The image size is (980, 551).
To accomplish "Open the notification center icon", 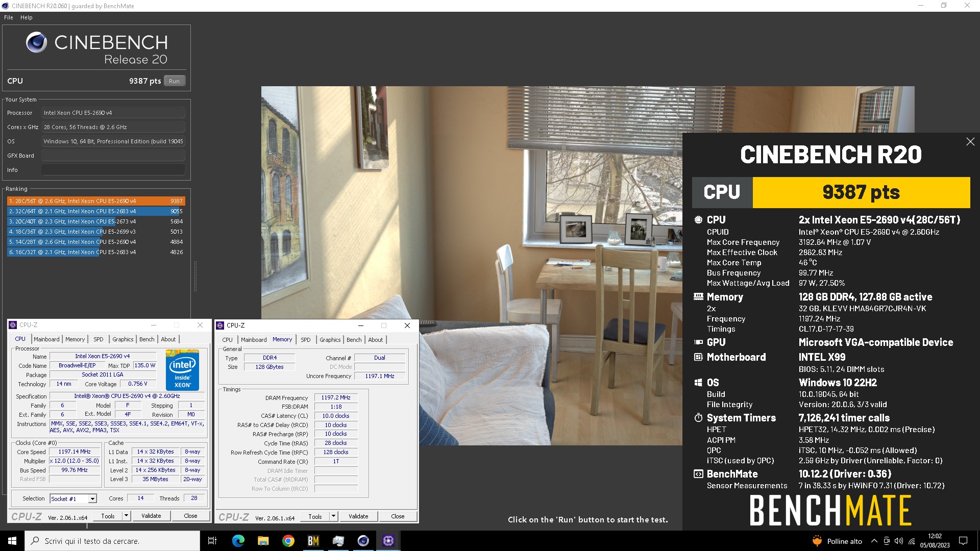I will 963,541.
